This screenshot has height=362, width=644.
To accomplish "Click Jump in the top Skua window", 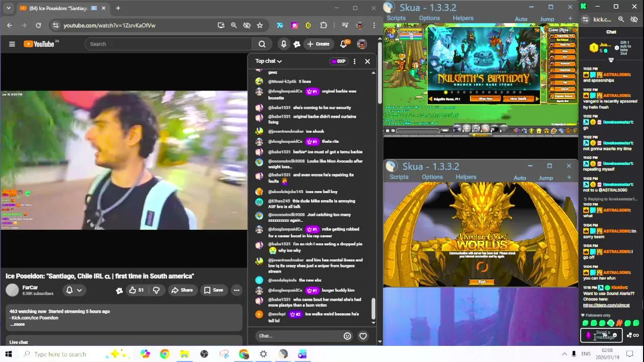I will click(x=547, y=19).
